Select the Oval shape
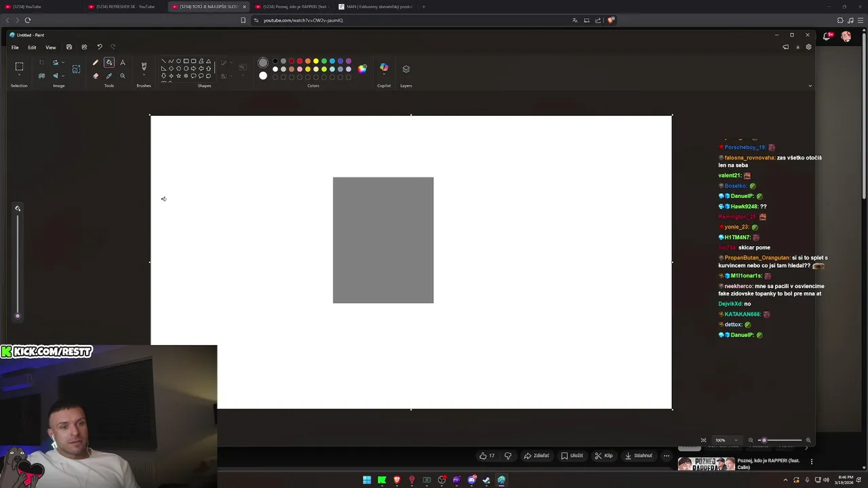Image resolution: width=868 pixels, height=488 pixels. [x=178, y=61]
